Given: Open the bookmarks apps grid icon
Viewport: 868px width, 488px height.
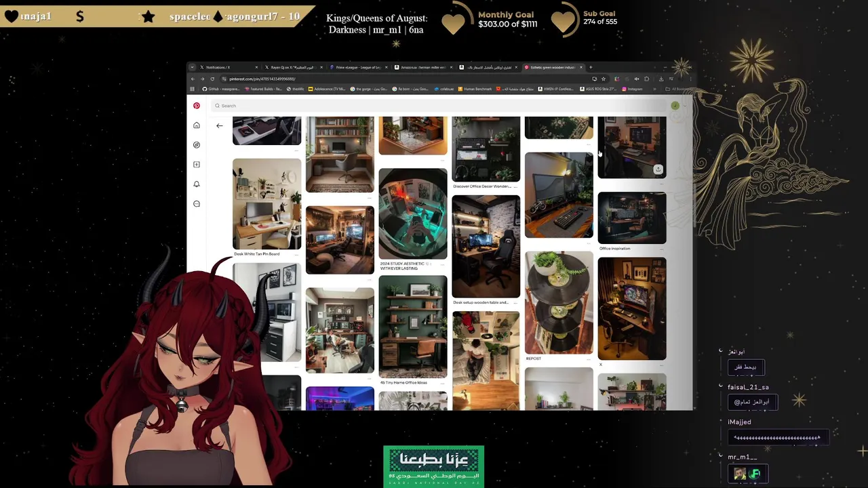Looking at the screenshot, I should (193, 89).
